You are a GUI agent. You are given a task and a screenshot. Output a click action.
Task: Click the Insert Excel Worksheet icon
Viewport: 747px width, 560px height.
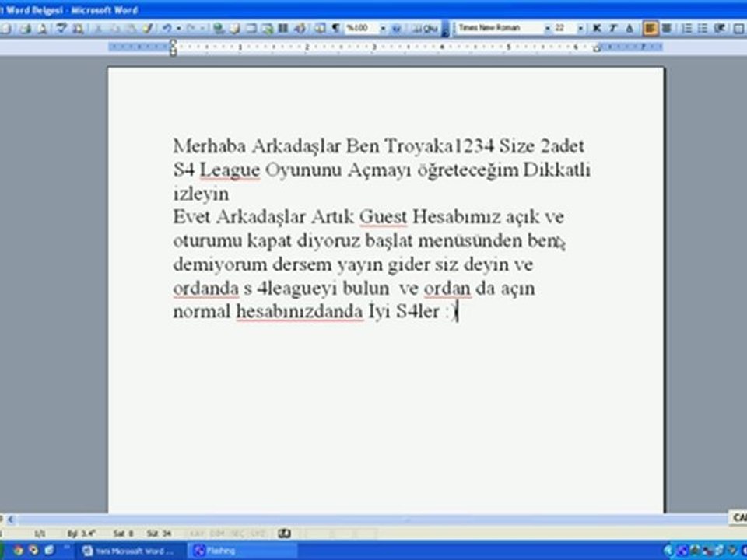tap(267, 29)
